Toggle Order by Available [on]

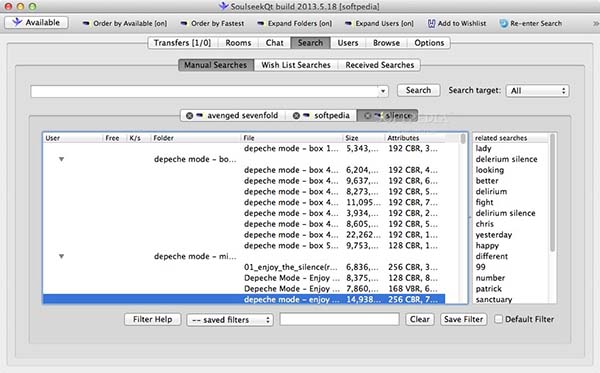click(x=125, y=23)
